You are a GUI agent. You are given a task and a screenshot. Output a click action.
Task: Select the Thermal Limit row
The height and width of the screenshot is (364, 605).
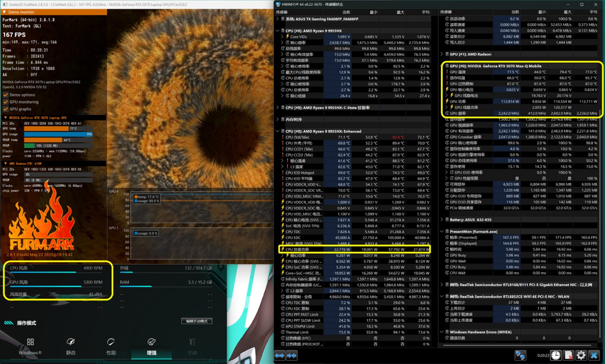355,332
